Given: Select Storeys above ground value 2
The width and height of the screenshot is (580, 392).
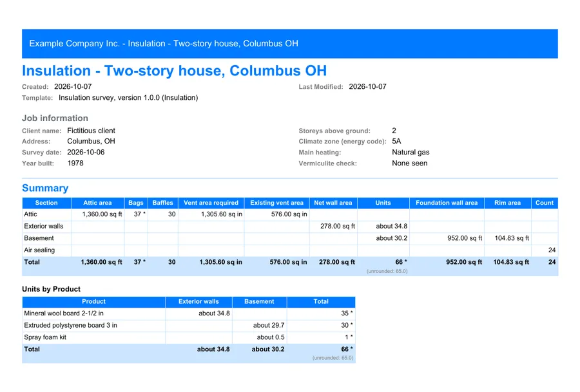Looking at the screenshot, I should tap(394, 131).
